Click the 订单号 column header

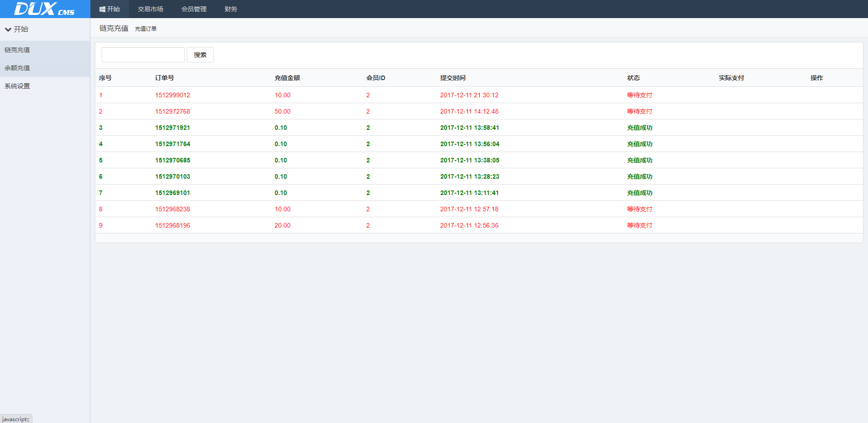pyautogui.click(x=164, y=78)
